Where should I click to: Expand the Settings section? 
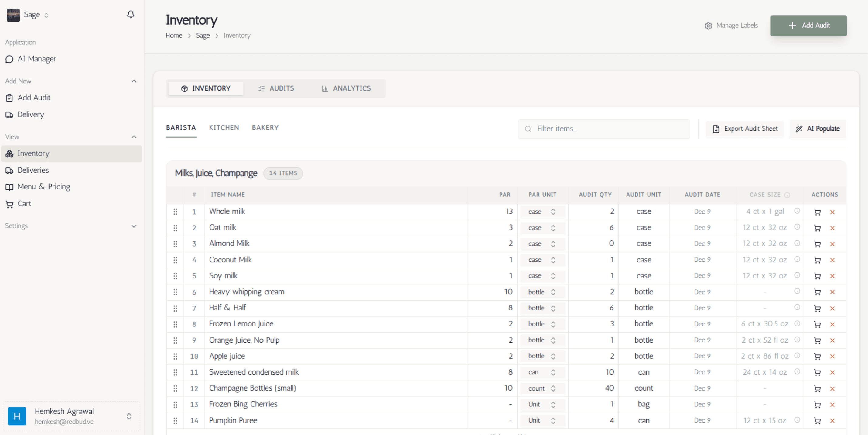coord(134,226)
